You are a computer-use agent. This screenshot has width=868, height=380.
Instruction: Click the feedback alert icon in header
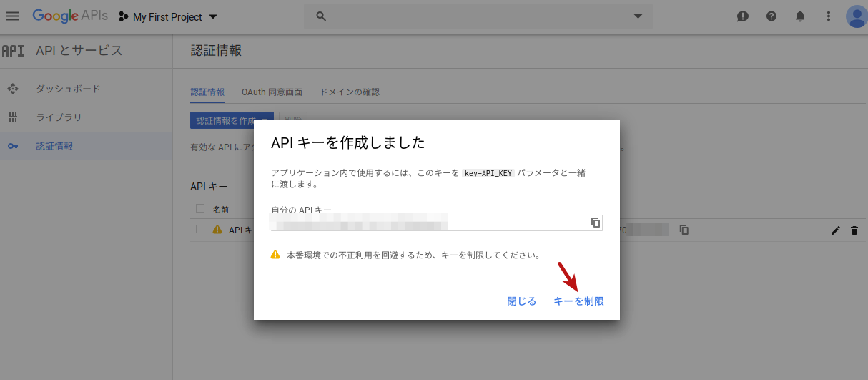pyautogui.click(x=743, y=16)
